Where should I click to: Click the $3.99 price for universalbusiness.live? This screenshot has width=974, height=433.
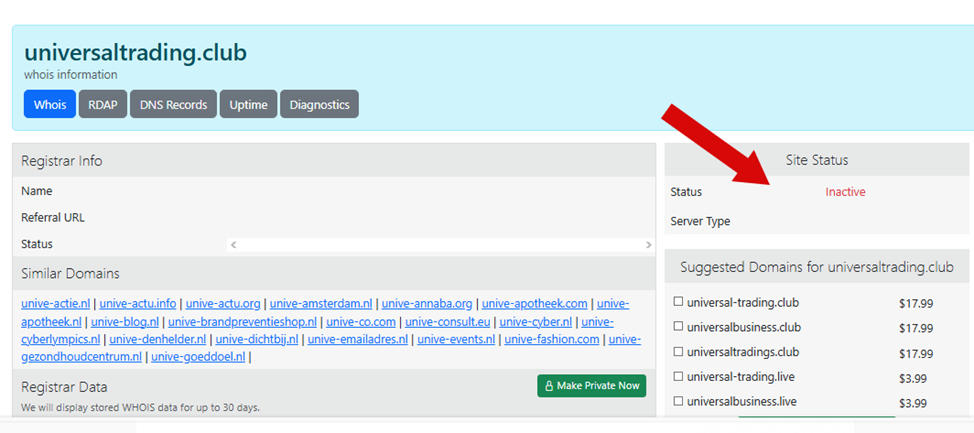coord(913,403)
